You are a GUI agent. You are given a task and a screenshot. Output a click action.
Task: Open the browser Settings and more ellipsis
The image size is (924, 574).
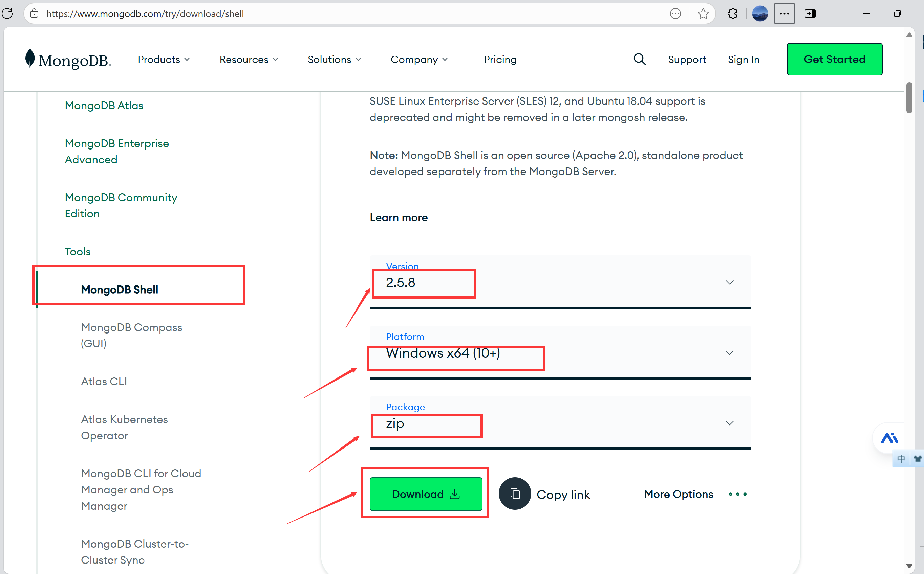(x=784, y=13)
